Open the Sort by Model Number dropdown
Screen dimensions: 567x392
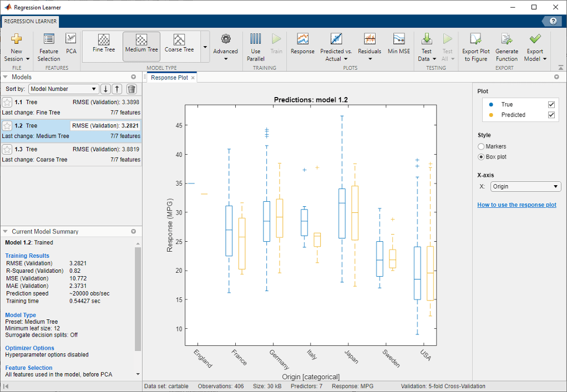tap(63, 89)
